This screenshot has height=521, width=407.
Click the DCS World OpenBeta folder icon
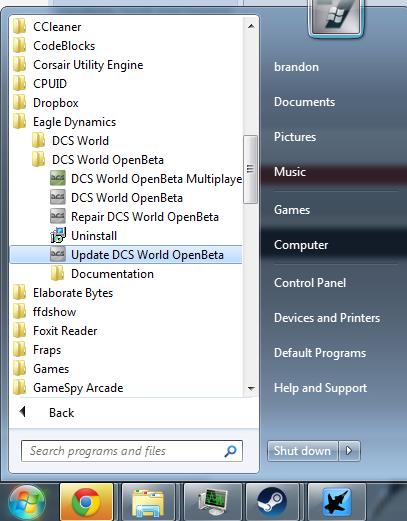coord(38,160)
